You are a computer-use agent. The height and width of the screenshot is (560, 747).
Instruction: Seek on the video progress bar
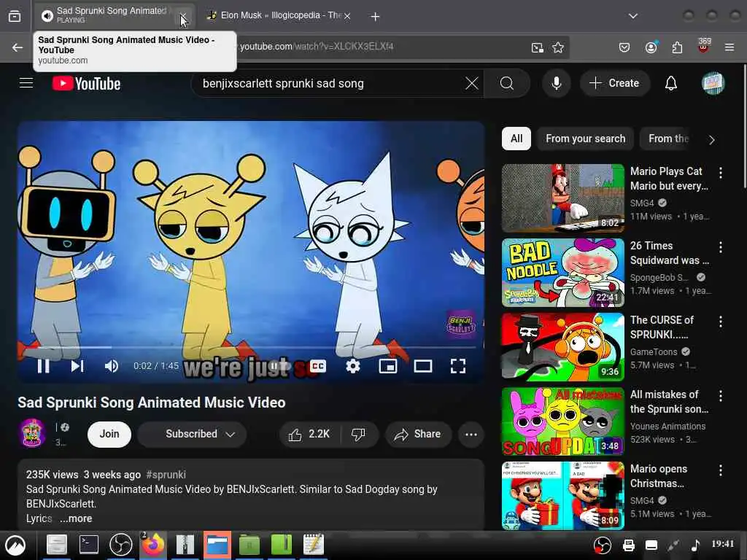(x=251, y=347)
